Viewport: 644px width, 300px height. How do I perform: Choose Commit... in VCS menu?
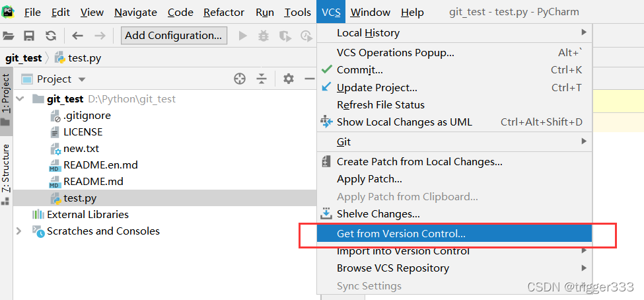[454, 70]
